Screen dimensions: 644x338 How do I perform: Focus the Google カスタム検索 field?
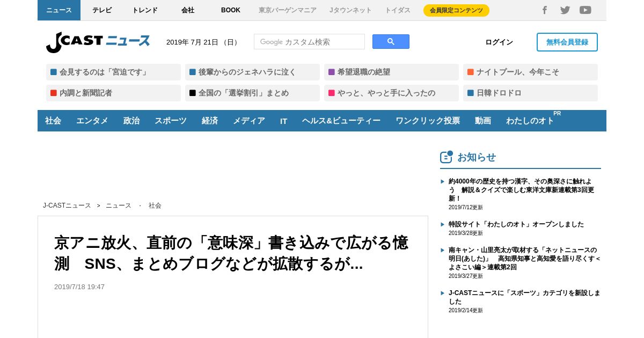[309, 42]
